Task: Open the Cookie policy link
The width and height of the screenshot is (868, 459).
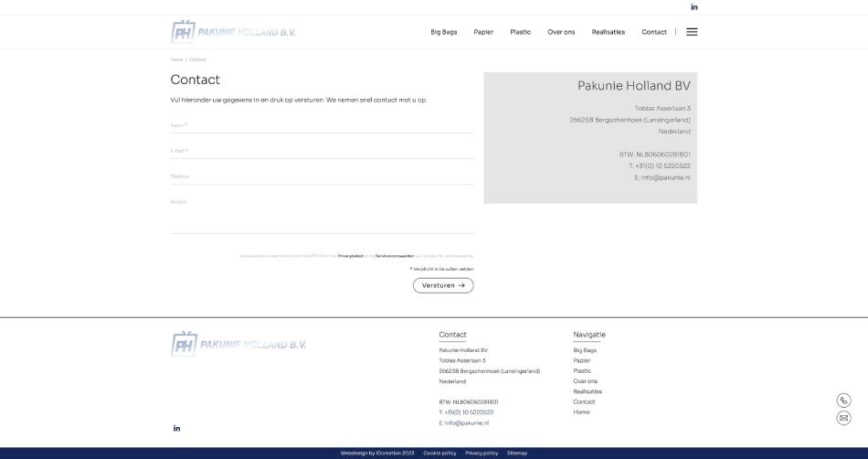Action: 439,454
